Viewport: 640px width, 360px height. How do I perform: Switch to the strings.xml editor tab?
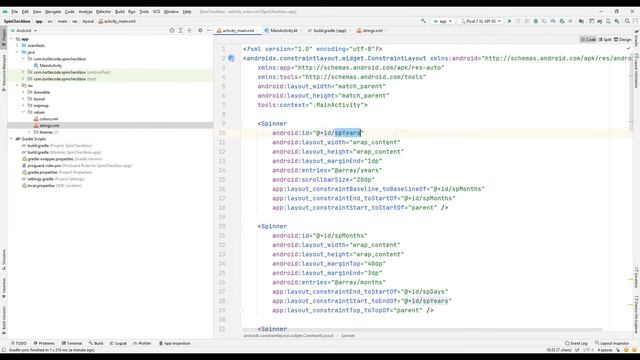[x=372, y=31]
